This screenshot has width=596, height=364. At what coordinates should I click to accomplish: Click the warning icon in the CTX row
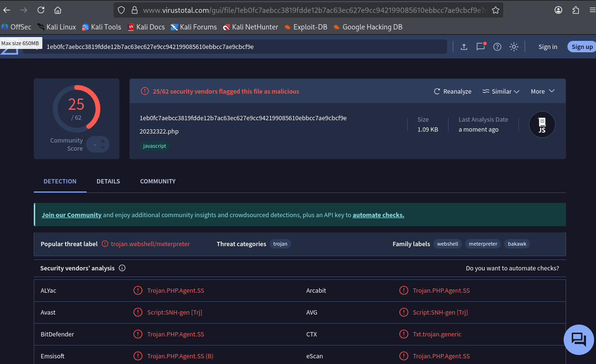pos(404,334)
